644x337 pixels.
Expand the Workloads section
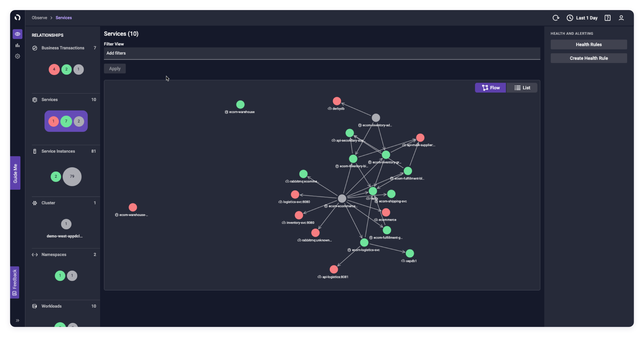(x=51, y=306)
